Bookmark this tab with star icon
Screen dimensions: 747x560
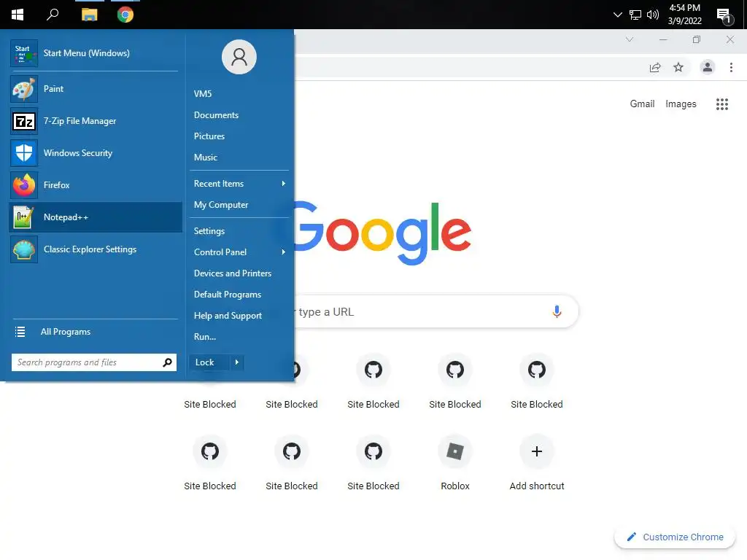tap(678, 68)
